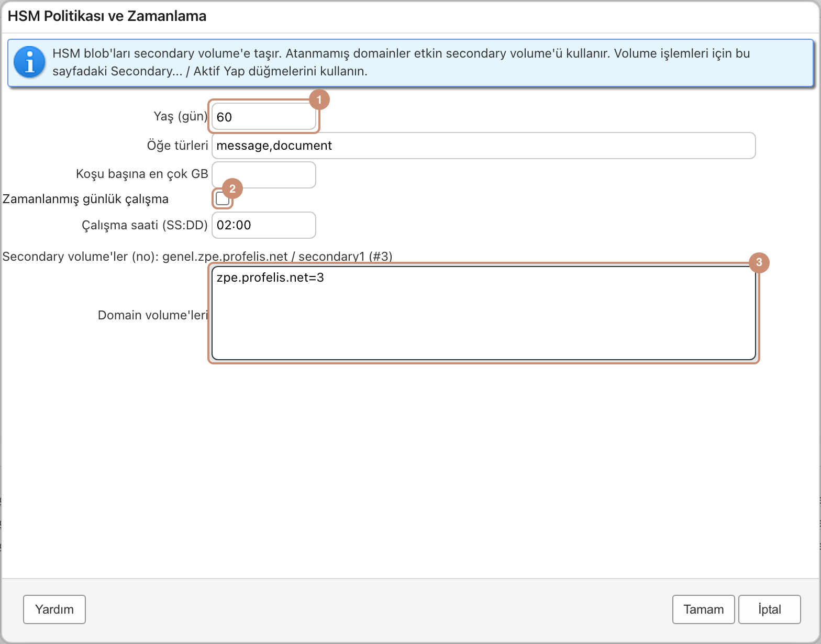Enable the Zamanlanmış günlük çalışma checkbox
This screenshot has width=821, height=644.
pos(223,199)
